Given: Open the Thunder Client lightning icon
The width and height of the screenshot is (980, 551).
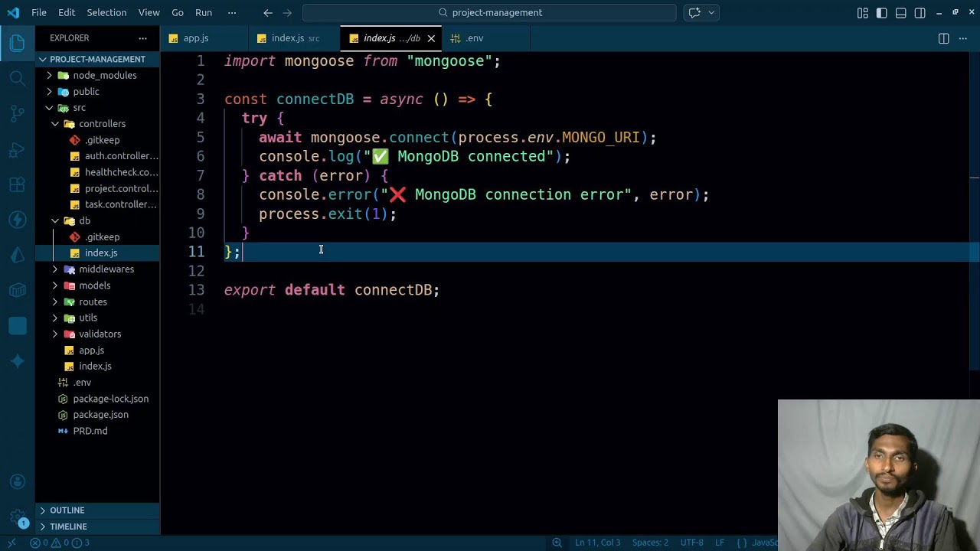Looking at the screenshot, I should 17,220.
